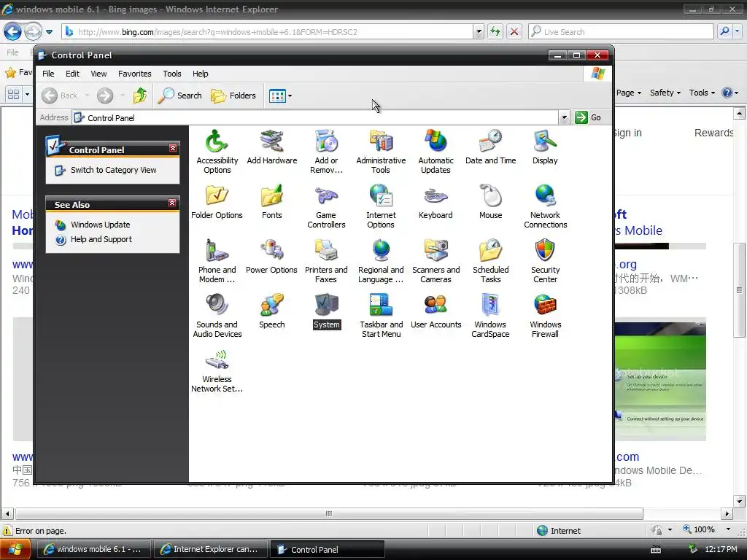Viewport: 747px width, 560px height.
Task: Open IE Help icon dropdown
Action: click(x=730, y=93)
